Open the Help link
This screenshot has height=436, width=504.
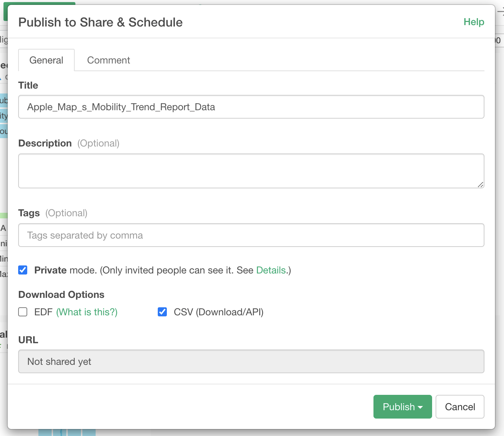pyautogui.click(x=474, y=22)
